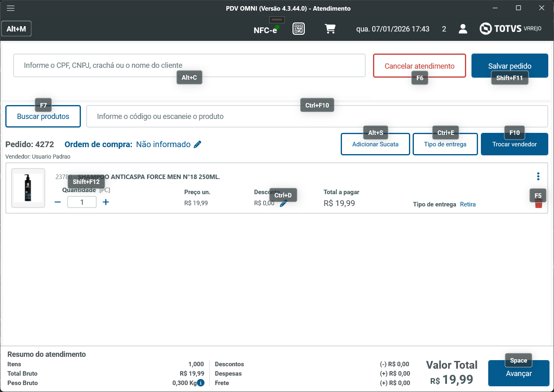This screenshot has height=392, width=554.
Task: Click the user profile icon
Action: coord(463,29)
